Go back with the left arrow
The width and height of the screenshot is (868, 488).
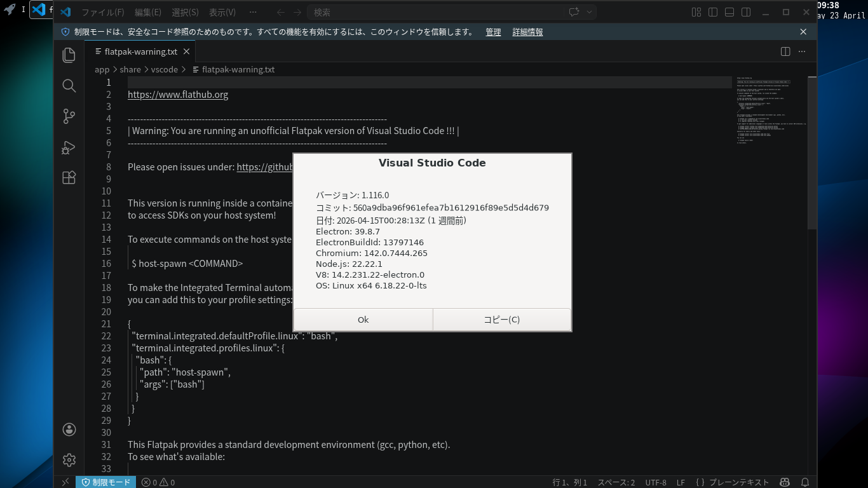point(281,12)
